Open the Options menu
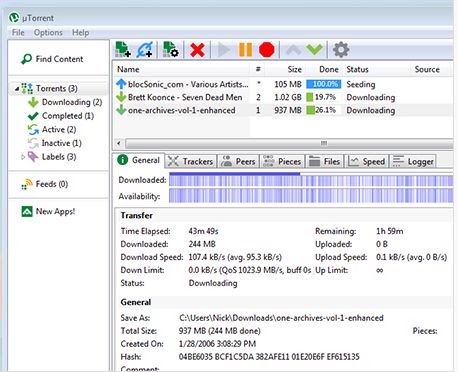The width and height of the screenshot is (458, 372). [x=48, y=33]
